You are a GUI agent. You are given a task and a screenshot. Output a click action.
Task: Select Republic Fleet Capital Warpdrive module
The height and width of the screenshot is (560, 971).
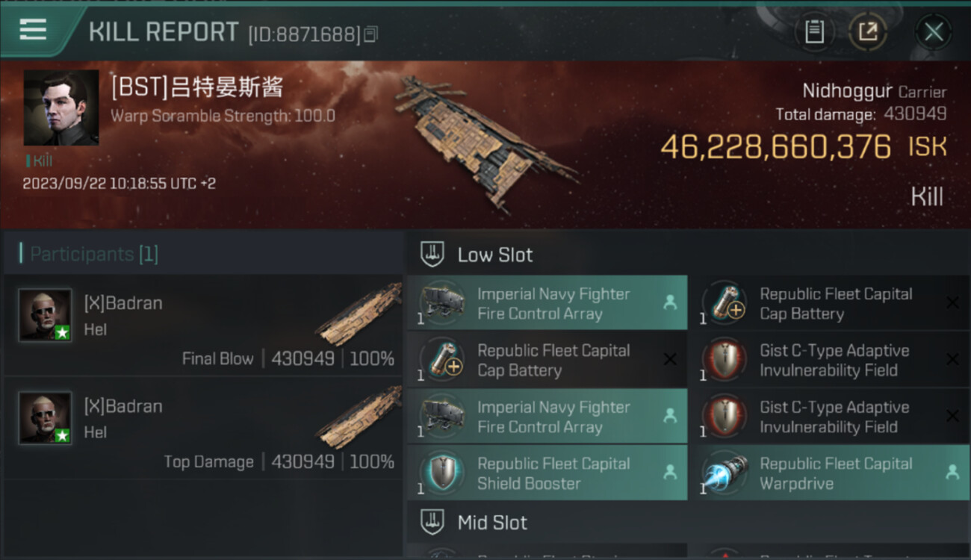pos(829,473)
